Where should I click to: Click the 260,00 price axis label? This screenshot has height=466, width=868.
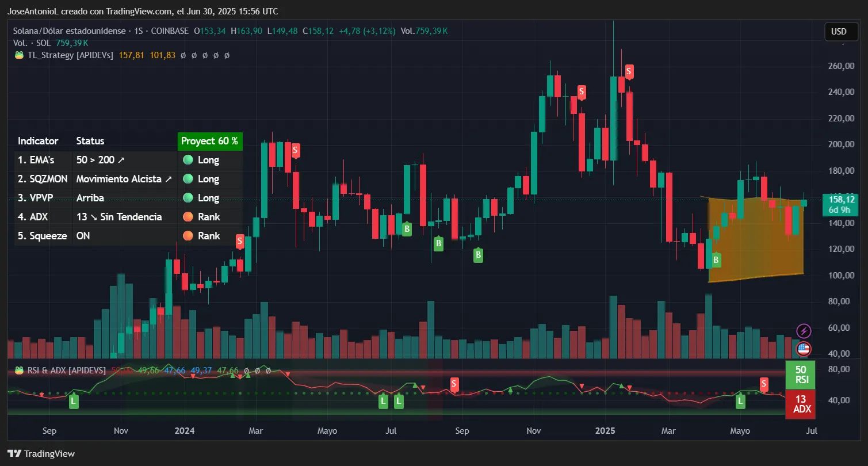point(841,66)
